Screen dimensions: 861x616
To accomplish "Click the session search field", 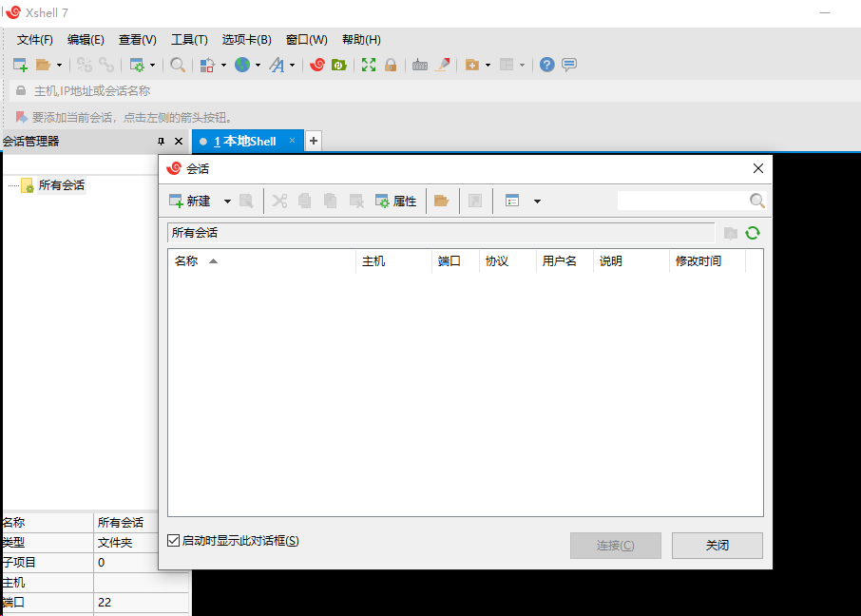I will click(x=691, y=201).
